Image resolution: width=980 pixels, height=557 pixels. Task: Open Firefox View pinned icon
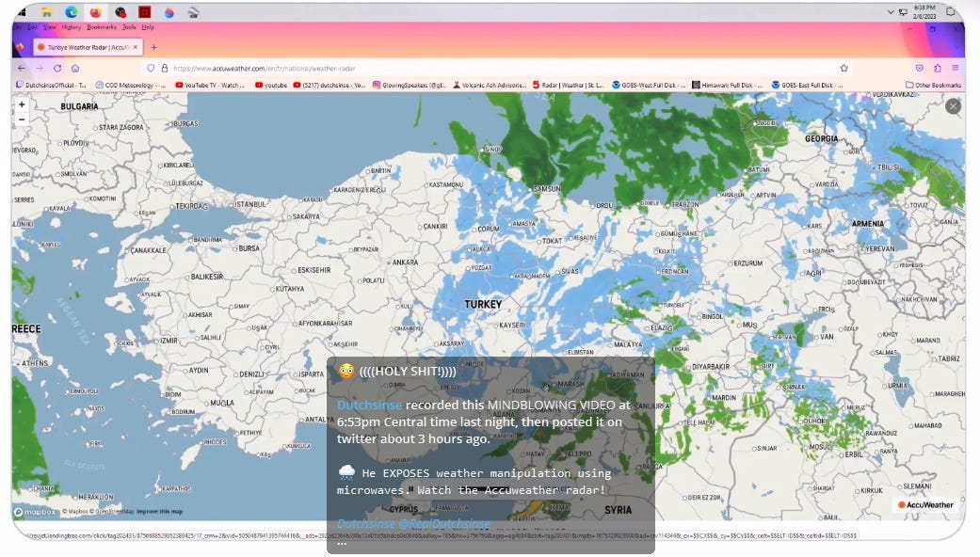[20, 47]
